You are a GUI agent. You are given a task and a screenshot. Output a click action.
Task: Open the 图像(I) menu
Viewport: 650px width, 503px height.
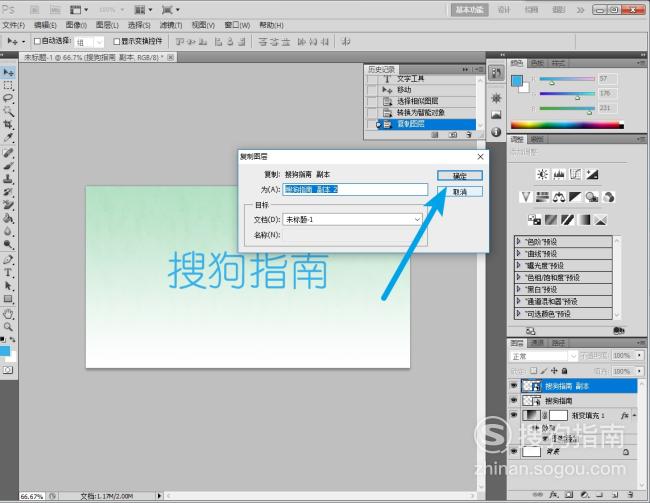[x=76, y=25]
